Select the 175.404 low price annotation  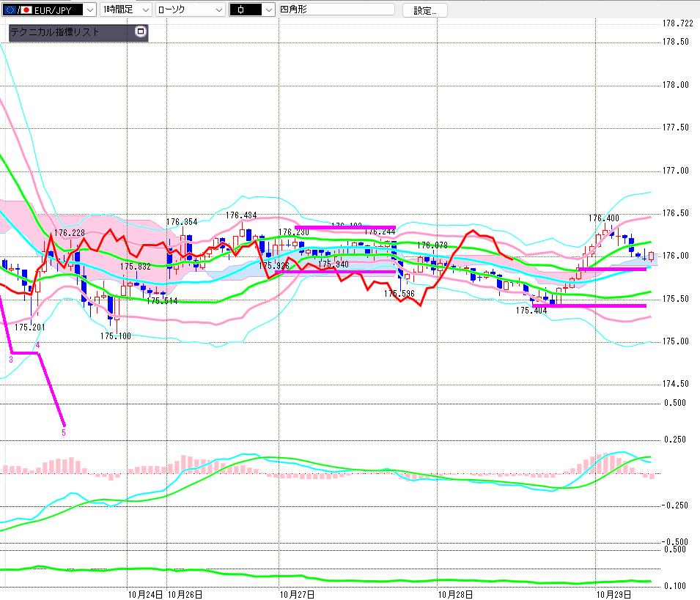click(531, 310)
